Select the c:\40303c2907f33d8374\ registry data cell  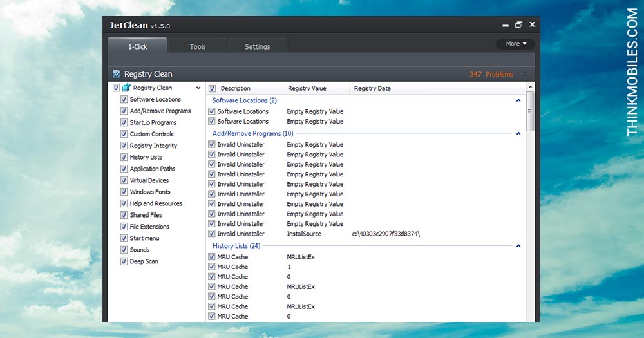tap(386, 234)
